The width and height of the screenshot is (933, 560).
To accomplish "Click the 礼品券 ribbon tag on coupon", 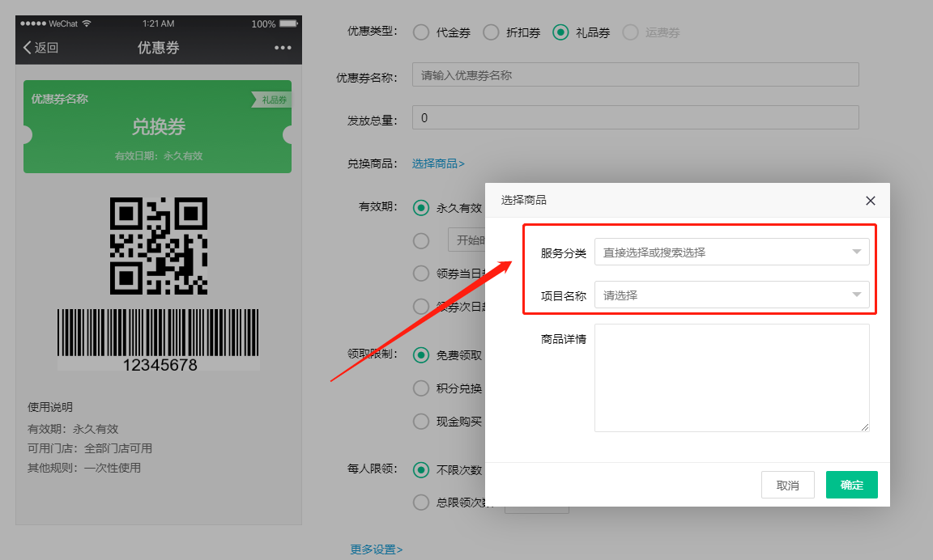I will [272, 100].
